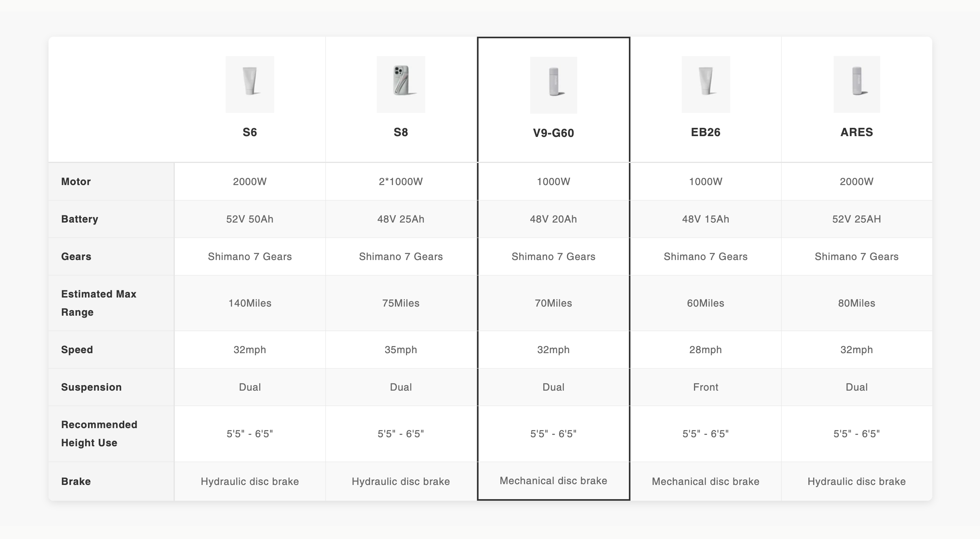This screenshot has height=539, width=980.
Task: Click the Estimated Max Range label
Action: point(99,303)
